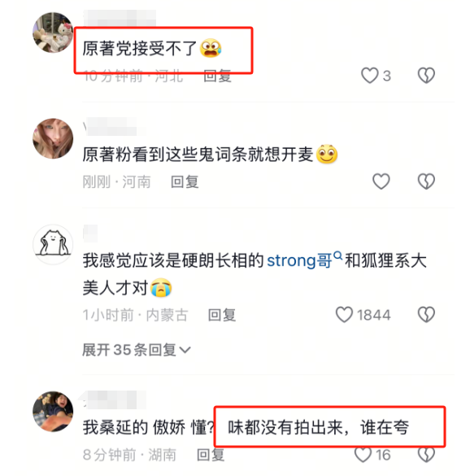Open the blonde-hair avatar profile
Viewport: 457px width, 476px height.
(53, 138)
